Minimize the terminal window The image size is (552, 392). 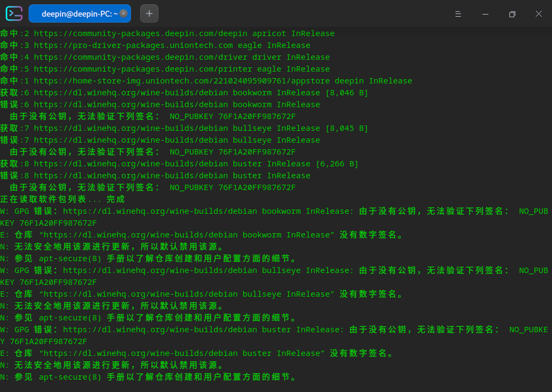(x=486, y=13)
